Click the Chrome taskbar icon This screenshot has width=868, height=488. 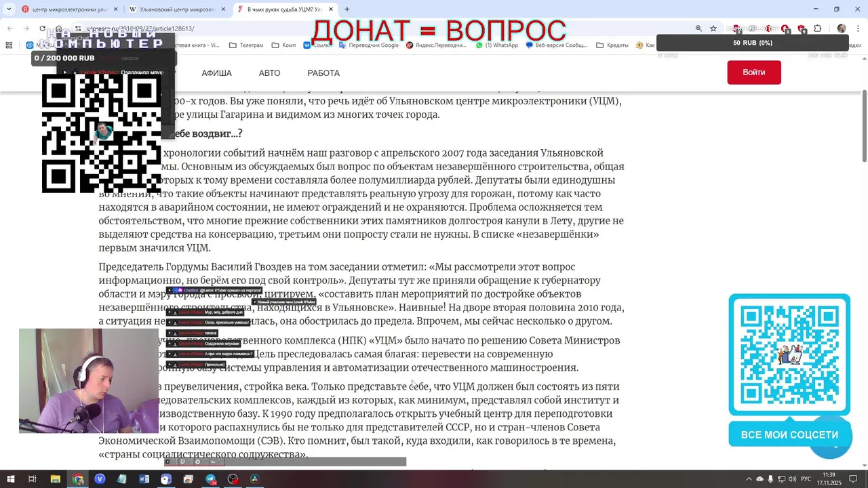pos(78,479)
